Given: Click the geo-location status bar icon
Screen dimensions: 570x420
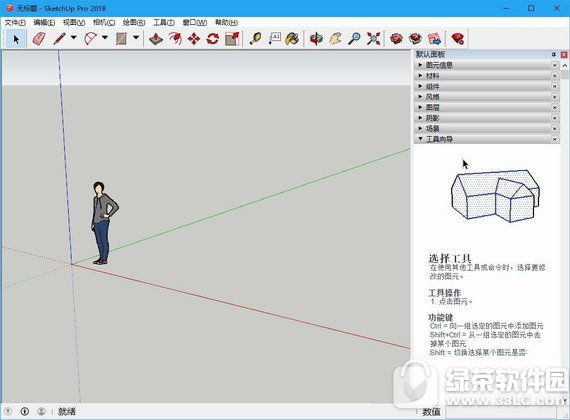Looking at the screenshot, I should point(8,411).
